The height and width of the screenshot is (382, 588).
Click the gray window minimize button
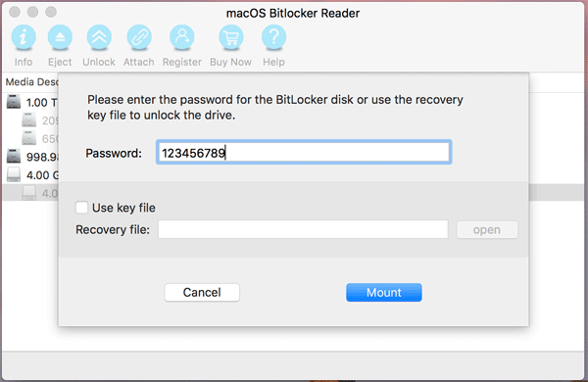(33, 12)
